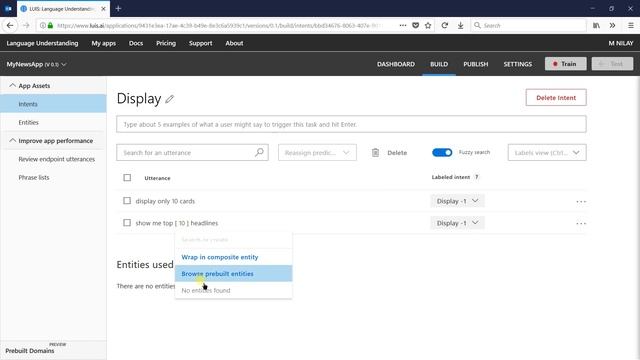This screenshot has width=640, height=360.
Task: Open the MyNewsApp version dropdown
Action: [x=36, y=64]
